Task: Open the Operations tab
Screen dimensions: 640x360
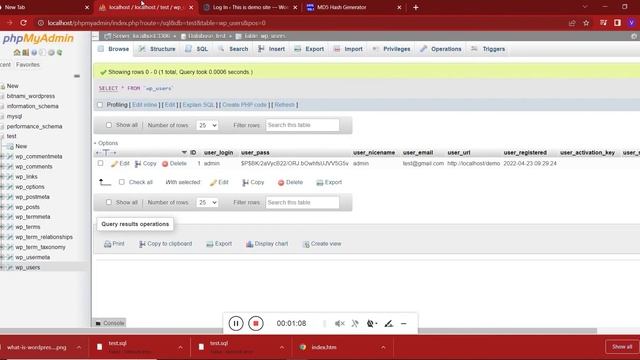Action: [441, 49]
